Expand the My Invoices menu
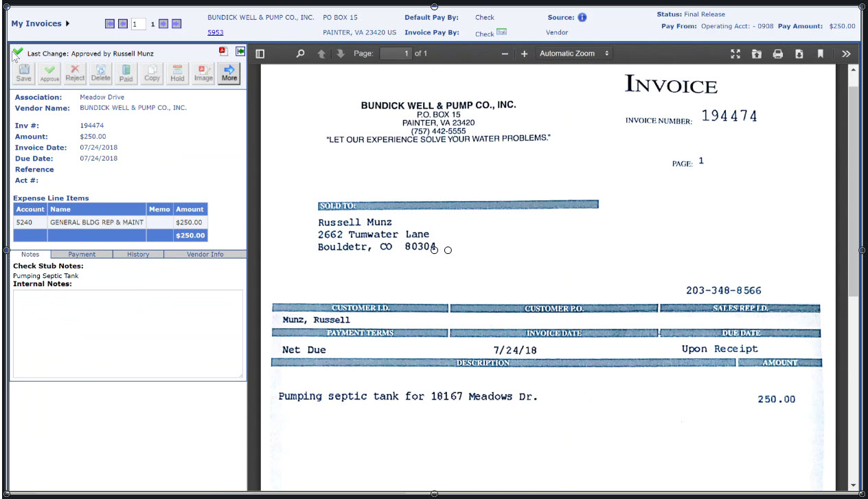 coord(41,24)
